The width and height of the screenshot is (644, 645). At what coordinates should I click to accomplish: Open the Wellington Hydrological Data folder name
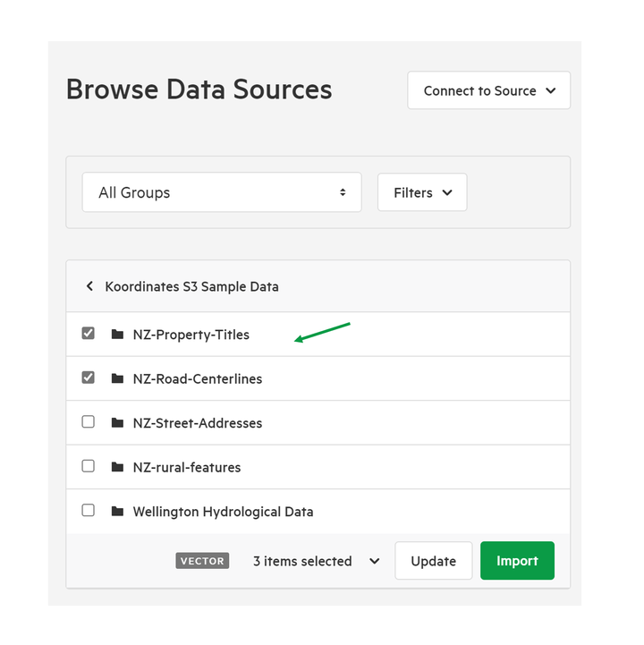(223, 512)
